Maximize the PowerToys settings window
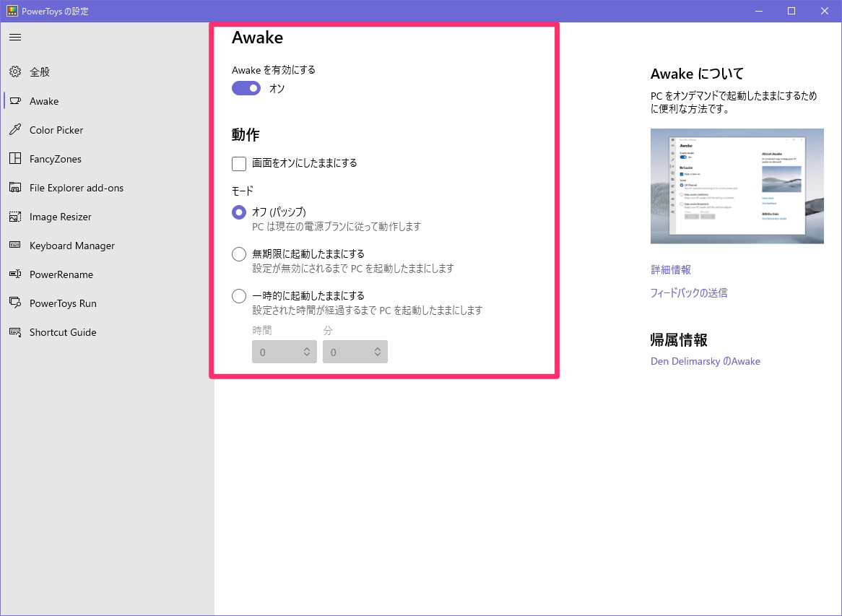Image resolution: width=842 pixels, height=616 pixels. [791, 11]
